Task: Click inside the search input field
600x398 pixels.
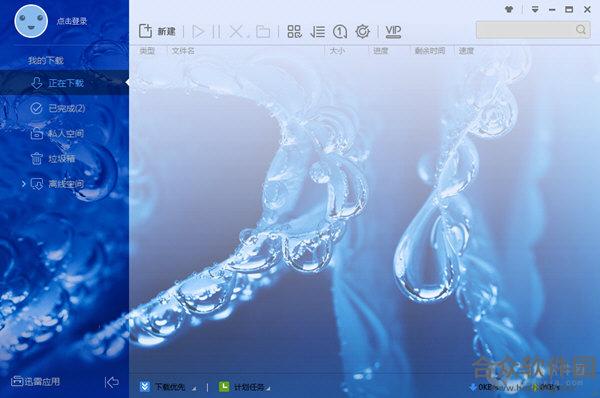Action: click(x=533, y=30)
